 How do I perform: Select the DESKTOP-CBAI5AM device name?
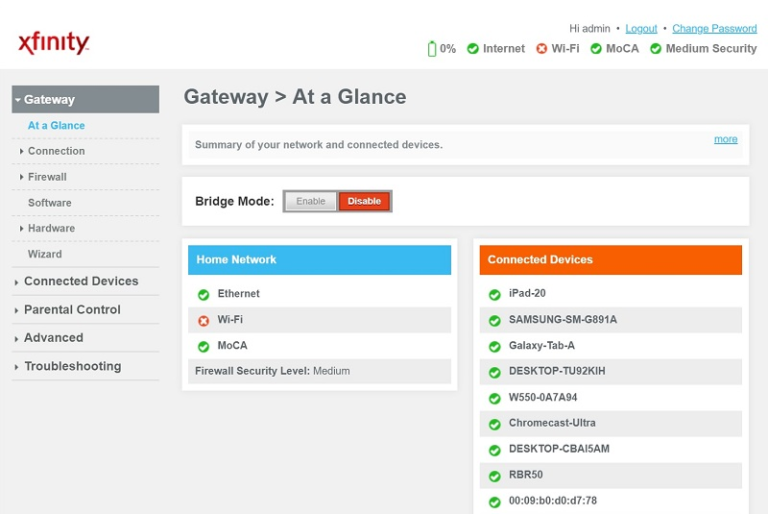click(559, 449)
